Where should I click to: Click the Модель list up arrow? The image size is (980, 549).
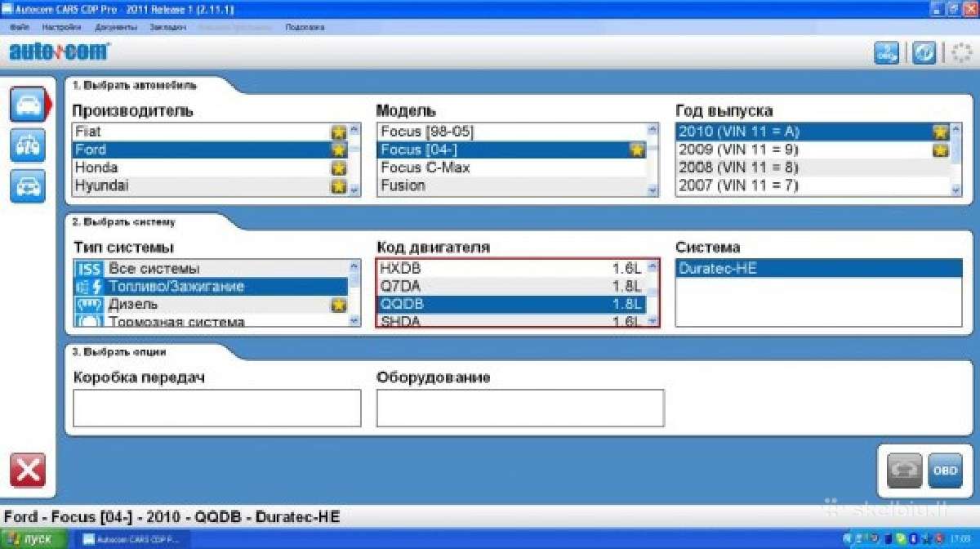click(653, 129)
